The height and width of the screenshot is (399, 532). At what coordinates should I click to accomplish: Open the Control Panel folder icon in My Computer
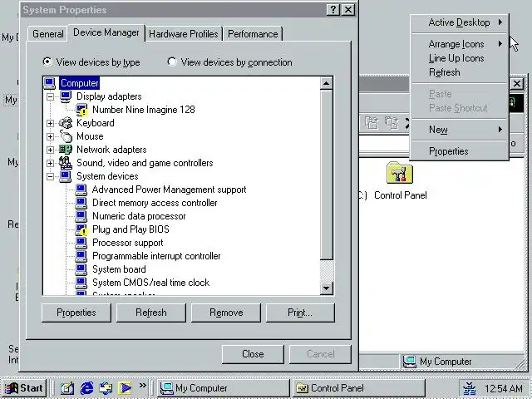[400, 173]
